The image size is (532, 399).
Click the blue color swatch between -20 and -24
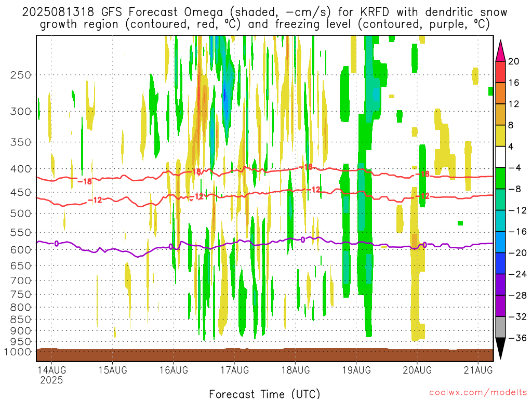tap(500, 263)
